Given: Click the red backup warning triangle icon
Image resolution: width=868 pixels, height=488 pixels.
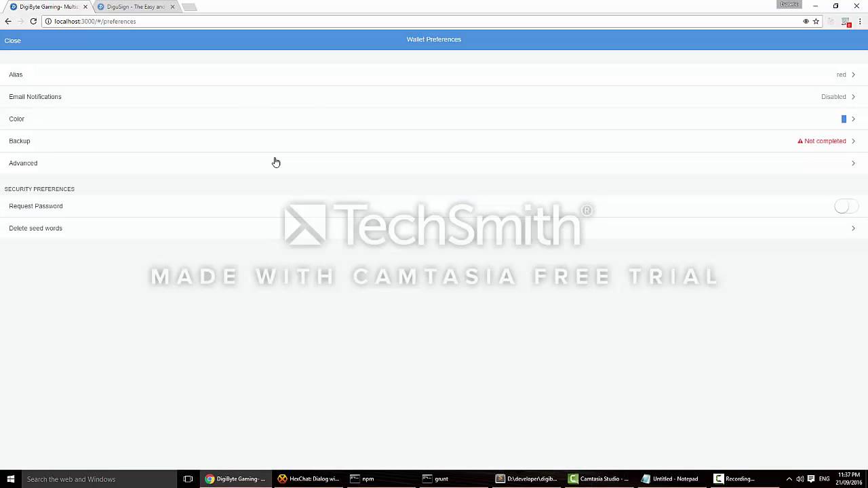Looking at the screenshot, I should pyautogui.click(x=800, y=141).
